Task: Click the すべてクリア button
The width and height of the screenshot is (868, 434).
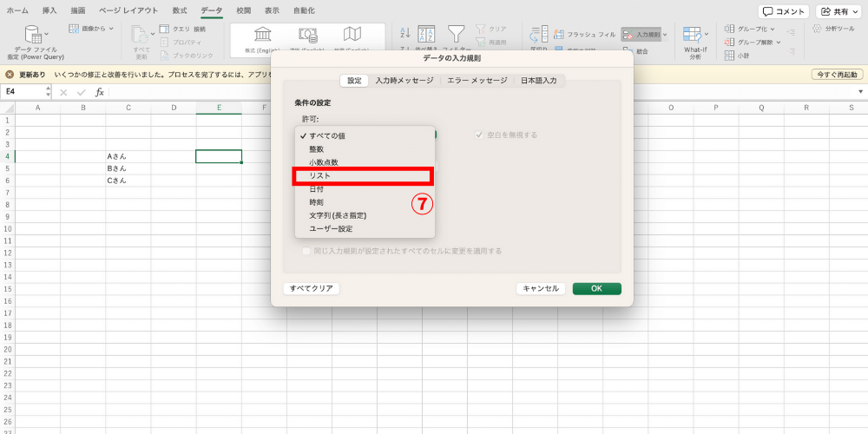Action: 311,288
